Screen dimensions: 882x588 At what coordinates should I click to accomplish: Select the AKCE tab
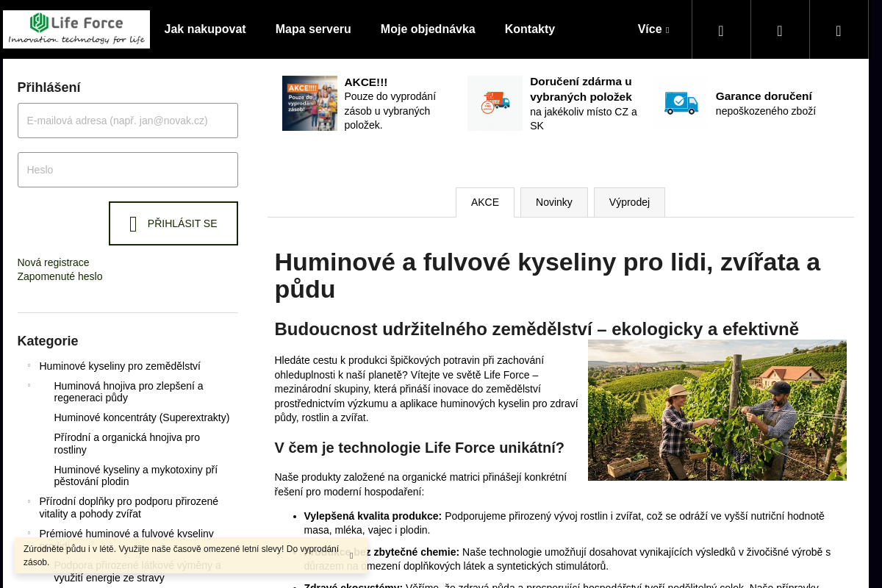[485, 202]
